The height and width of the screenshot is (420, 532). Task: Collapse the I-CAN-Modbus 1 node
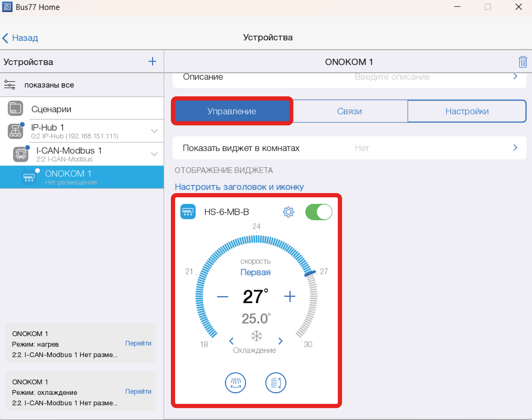pyautogui.click(x=154, y=154)
